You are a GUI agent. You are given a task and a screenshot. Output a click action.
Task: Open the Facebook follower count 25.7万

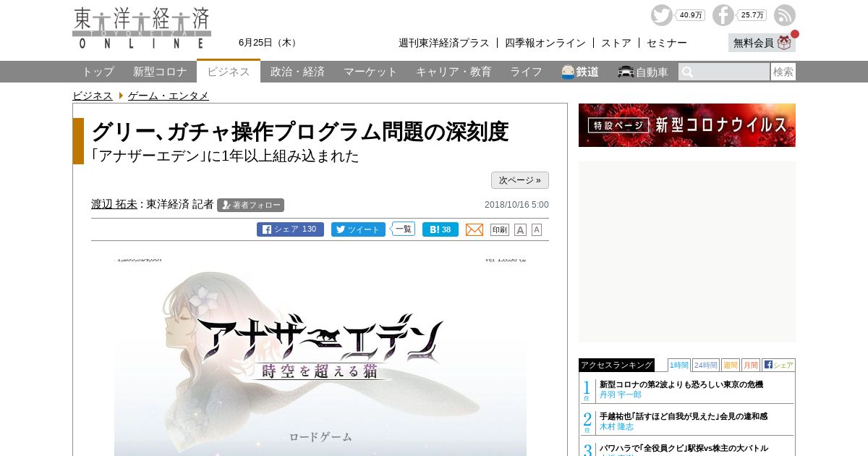752,15
